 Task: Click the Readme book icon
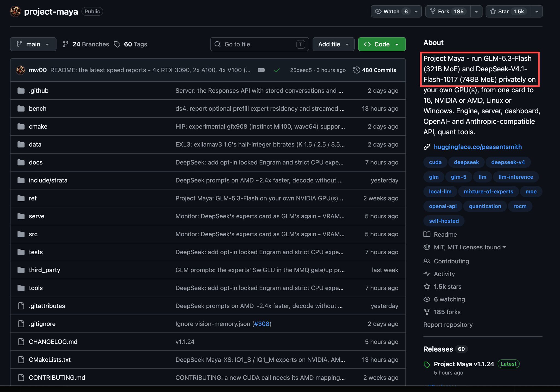click(x=427, y=234)
